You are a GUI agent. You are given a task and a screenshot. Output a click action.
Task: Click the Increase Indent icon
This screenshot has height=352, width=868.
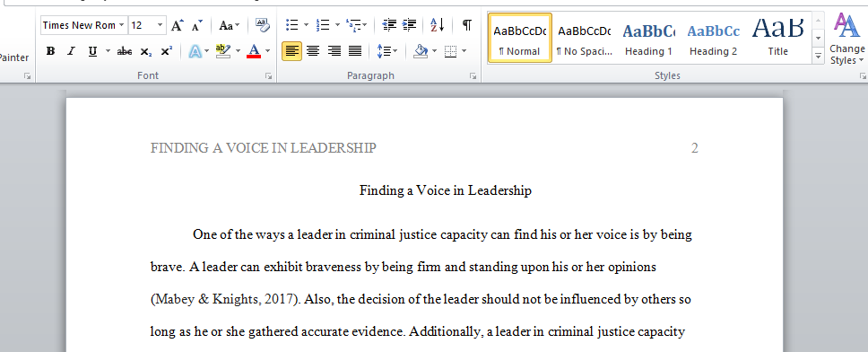coord(410,25)
